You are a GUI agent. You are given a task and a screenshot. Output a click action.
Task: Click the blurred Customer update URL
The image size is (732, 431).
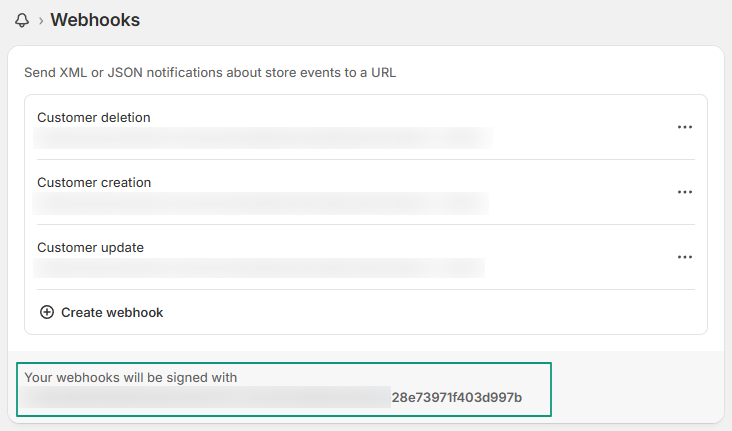pyautogui.click(x=259, y=268)
